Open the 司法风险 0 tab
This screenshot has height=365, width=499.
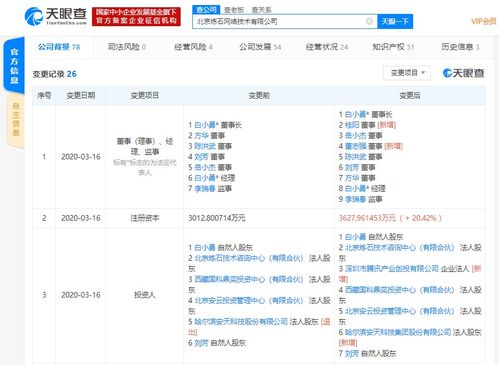pos(127,47)
